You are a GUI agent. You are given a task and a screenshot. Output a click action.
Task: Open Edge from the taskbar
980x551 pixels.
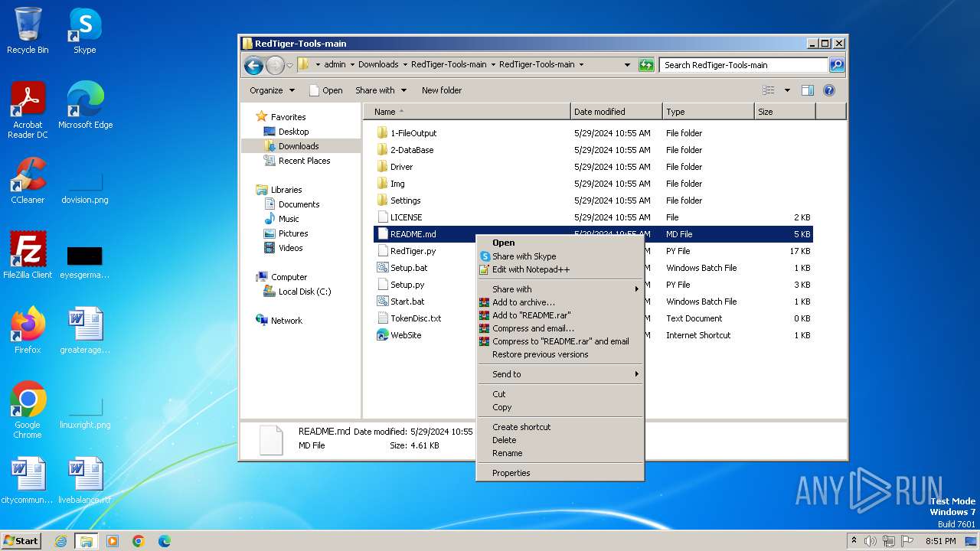click(x=165, y=541)
